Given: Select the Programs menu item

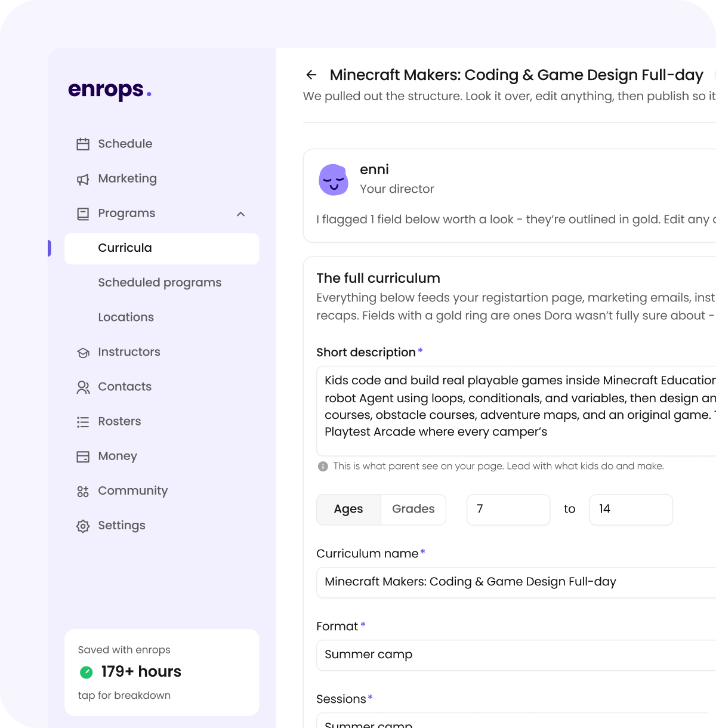Looking at the screenshot, I should pyautogui.click(x=162, y=213).
